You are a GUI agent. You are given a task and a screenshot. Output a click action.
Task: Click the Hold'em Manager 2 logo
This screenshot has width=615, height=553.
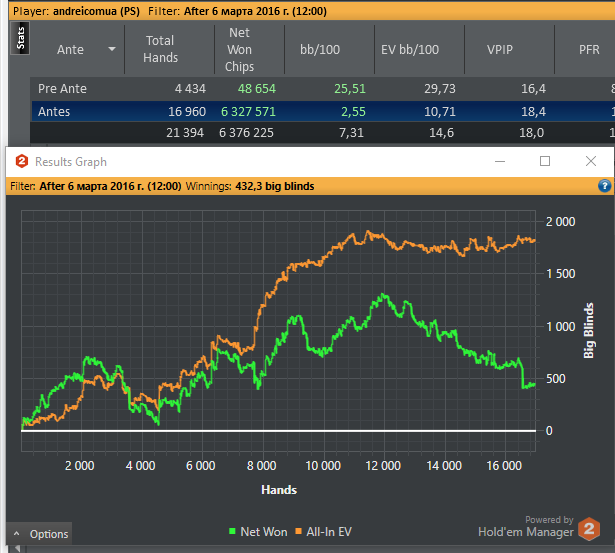[x=591, y=528]
